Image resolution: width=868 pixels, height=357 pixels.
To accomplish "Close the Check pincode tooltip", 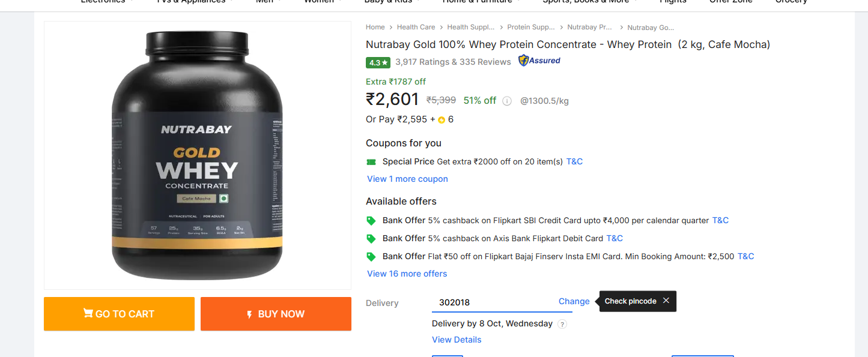I will click(666, 301).
